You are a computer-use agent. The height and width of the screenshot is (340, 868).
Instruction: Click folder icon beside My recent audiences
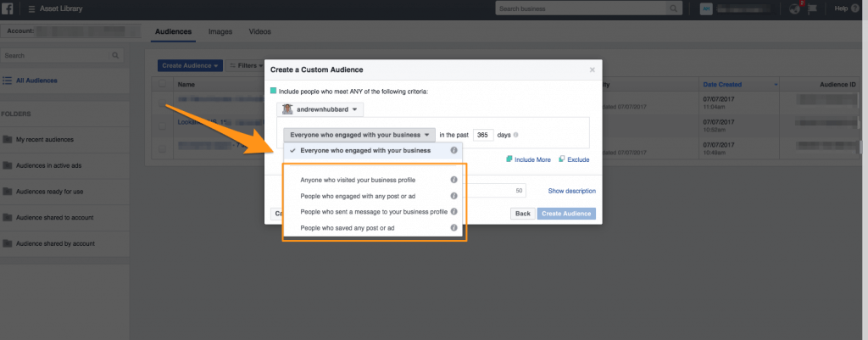click(x=7, y=140)
